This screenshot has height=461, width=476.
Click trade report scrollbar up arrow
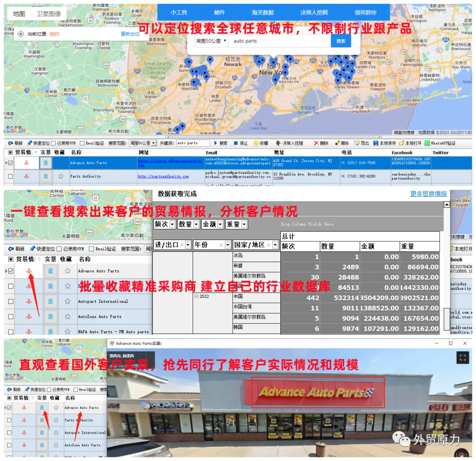tap(446, 205)
